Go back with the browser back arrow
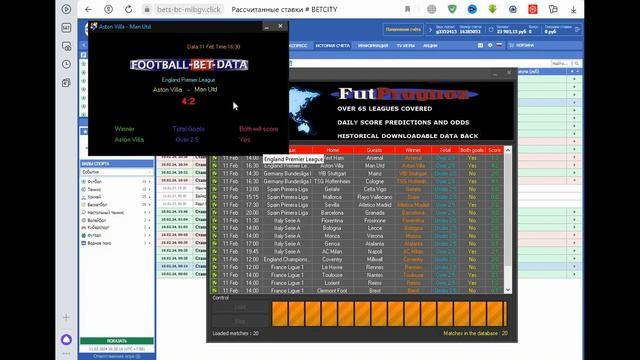The height and width of the screenshot is (360, 640). 88,9
